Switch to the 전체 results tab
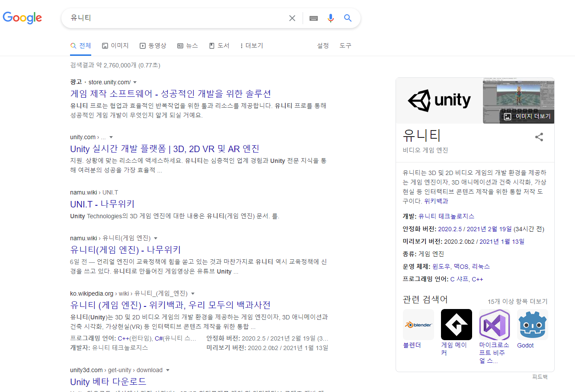This screenshot has height=392, width=575. point(81,45)
